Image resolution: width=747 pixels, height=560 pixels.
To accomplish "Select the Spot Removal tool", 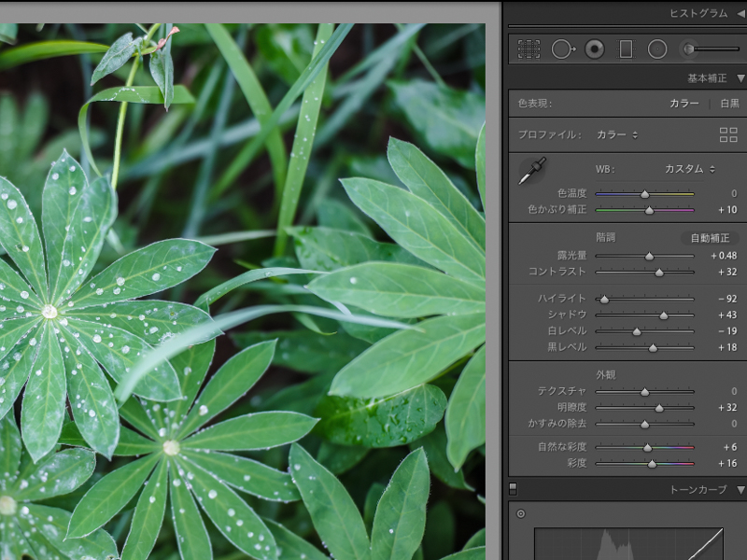I will coord(563,49).
